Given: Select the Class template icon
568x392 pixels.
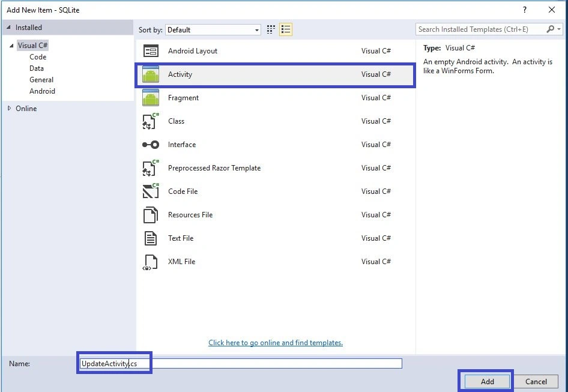Looking at the screenshot, I should click(x=151, y=121).
